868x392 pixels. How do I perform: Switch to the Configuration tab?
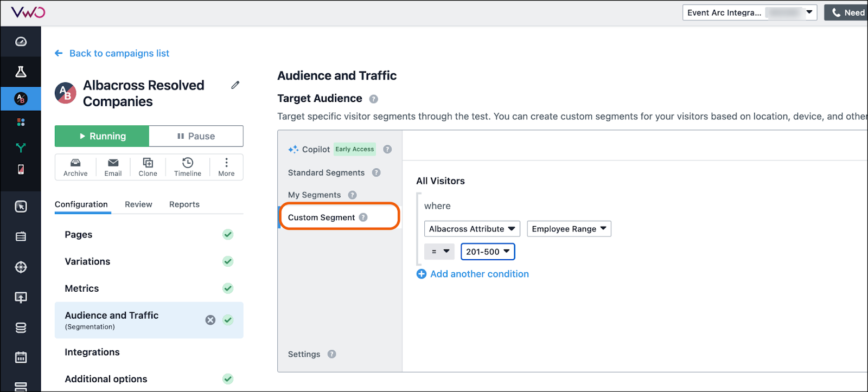point(81,204)
